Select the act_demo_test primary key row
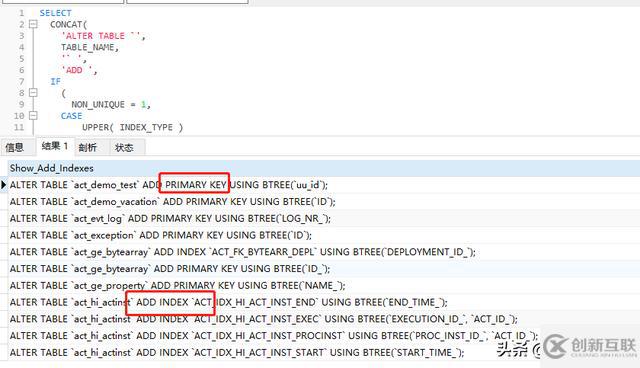 (x=324, y=185)
